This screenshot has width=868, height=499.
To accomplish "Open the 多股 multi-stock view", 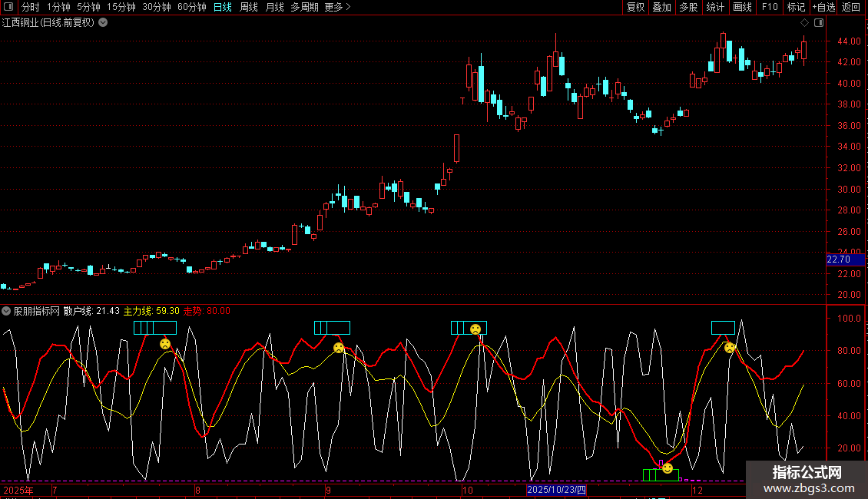I will point(689,7).
